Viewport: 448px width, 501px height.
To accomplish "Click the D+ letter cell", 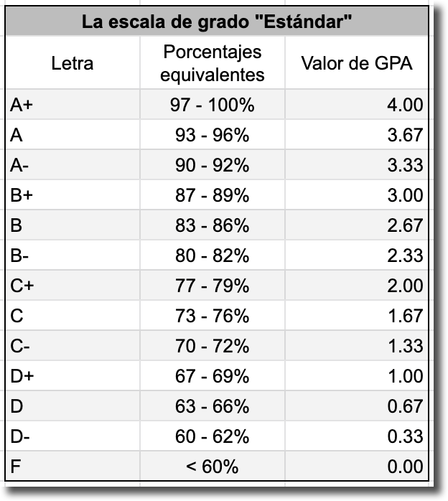I will [73, 377].
